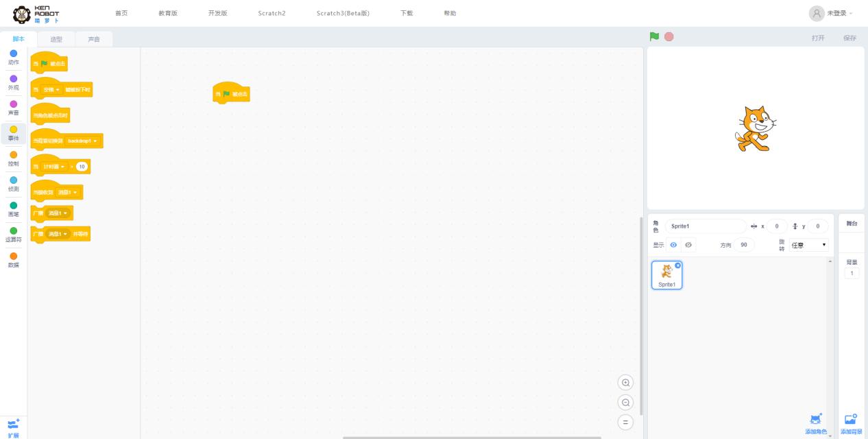Select the Sprite1 thumbnail
Screen dimensions: 868x439
point(667,275)
